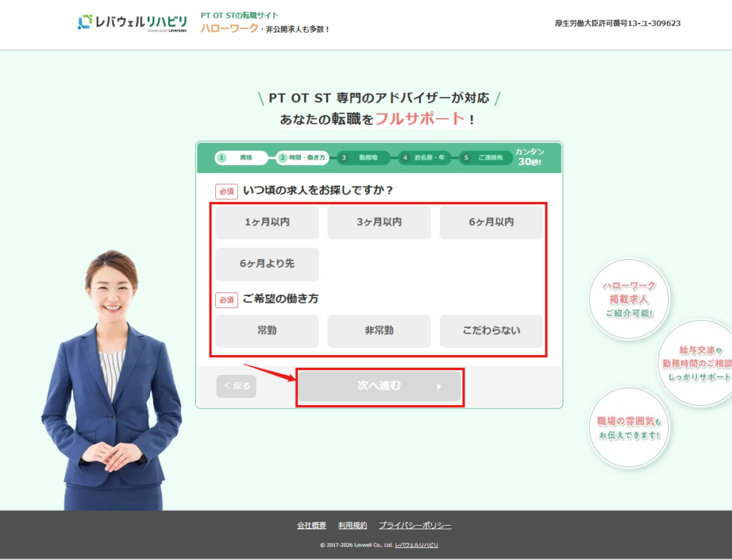Choose 3ヶ月以内 option
732x560 pixels.
(379, 223)
